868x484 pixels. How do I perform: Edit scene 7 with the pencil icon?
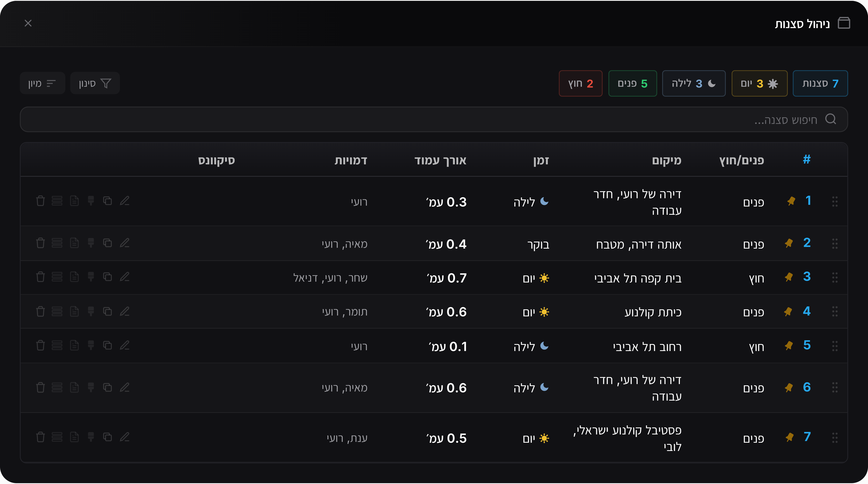(125, 437)
